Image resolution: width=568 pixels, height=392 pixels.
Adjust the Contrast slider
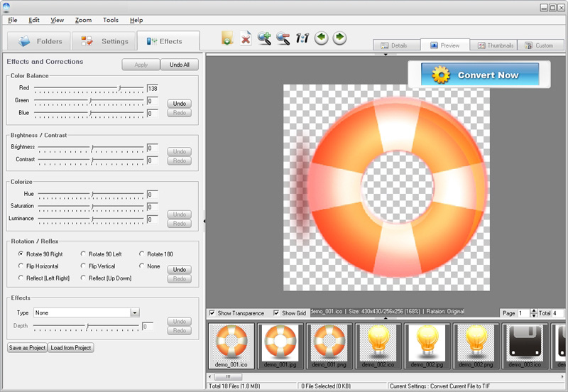[x=91, y=160]
